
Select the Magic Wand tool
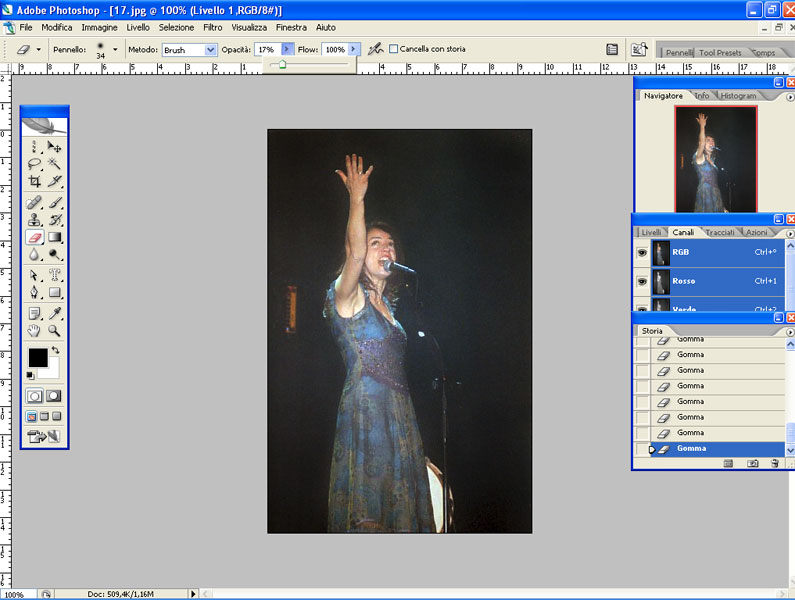[54, 163]
